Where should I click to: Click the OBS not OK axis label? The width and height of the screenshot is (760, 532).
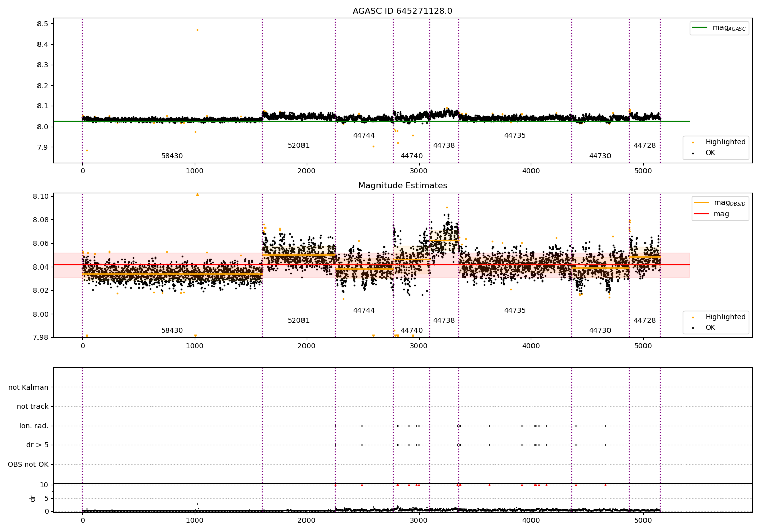28,464
